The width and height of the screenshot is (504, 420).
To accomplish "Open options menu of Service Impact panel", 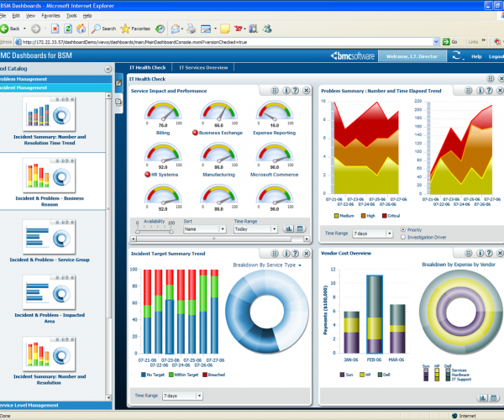I will point(274,91).
